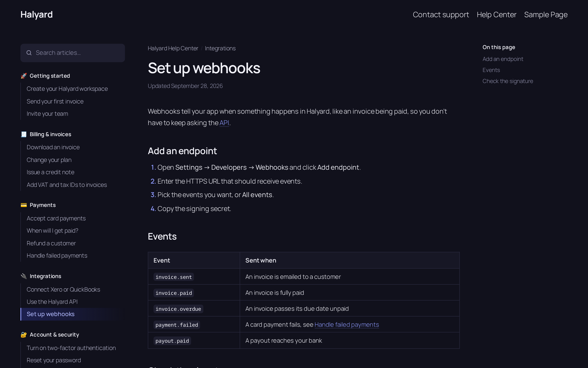Viewport: 588px width, 368px height.
Task: Open the Halyard site logo link
Action: tap(37, 15)
